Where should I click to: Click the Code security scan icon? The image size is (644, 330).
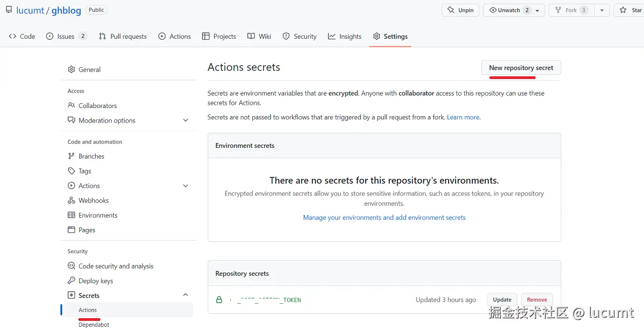coord(71,266)
